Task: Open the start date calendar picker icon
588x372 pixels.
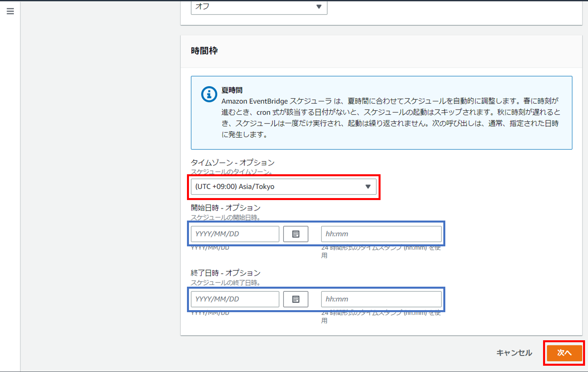Action: click(x=295, y=234)
